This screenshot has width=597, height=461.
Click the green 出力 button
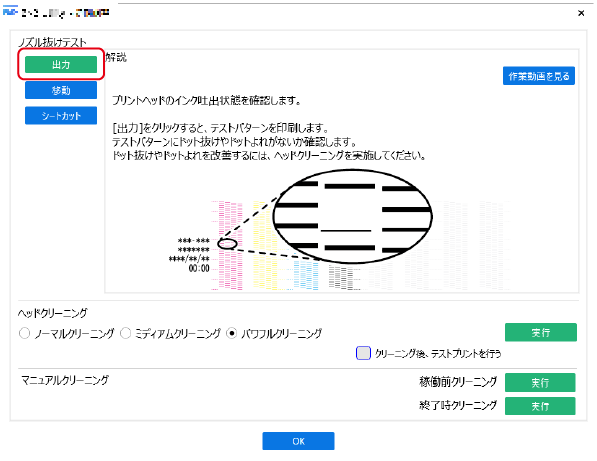tap(61, 64)
